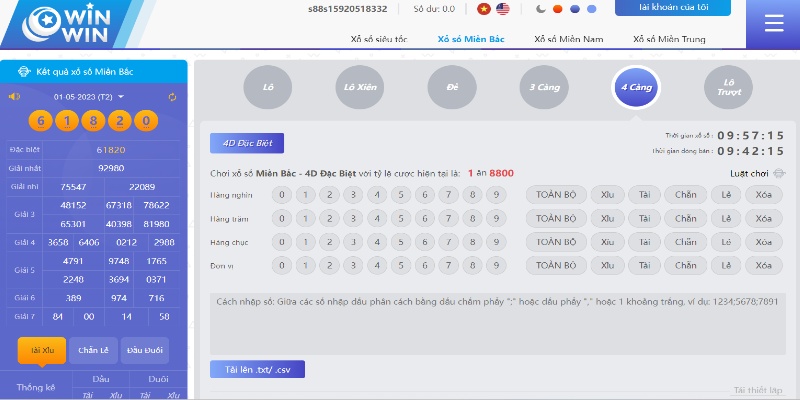Choose the orange theme color dot

(558, 9)
